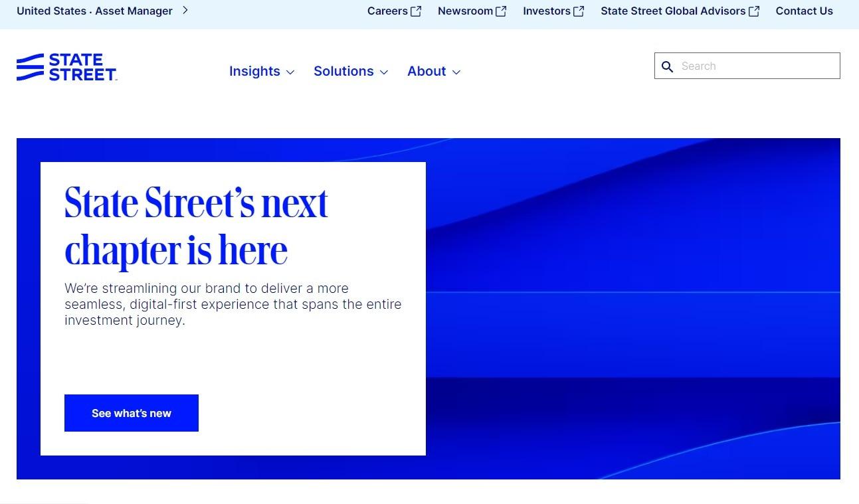Image resolution: width=859 pixels, height=504 pixels.
Task: Click the arrow next to Asset Manager
Action: coord(185,11)
